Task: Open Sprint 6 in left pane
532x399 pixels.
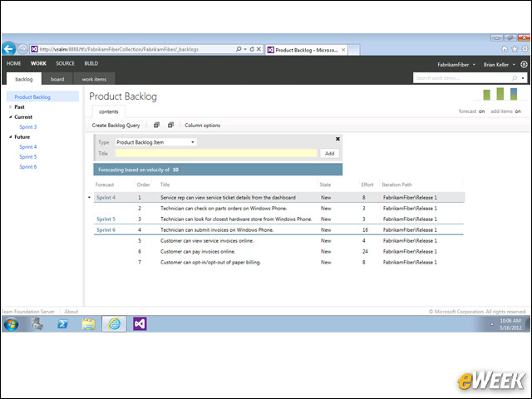Action: (x=27, y=166)
